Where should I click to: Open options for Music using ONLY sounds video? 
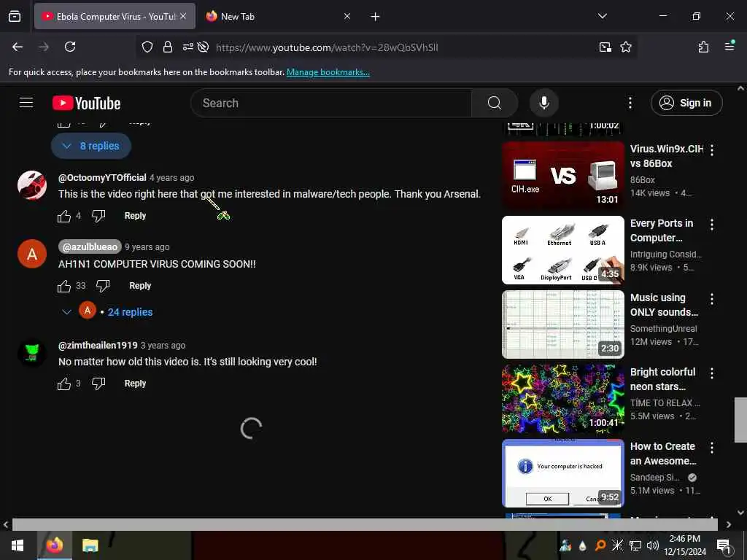(x=712, y=299)
